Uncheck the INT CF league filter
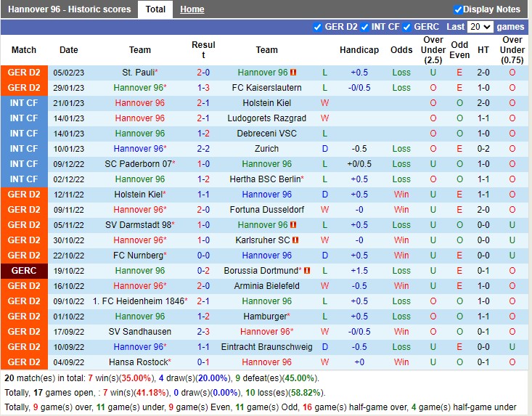 [x=364, y=27]
